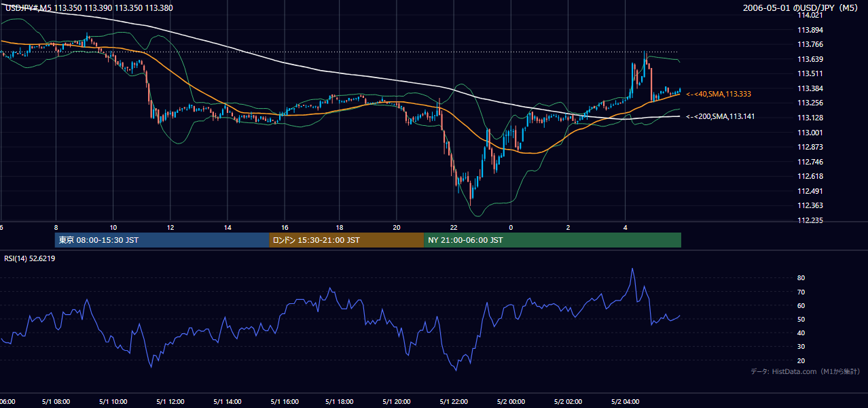Click RSI scale value 40
The image size is (868, 408).
tap(801, 333)
